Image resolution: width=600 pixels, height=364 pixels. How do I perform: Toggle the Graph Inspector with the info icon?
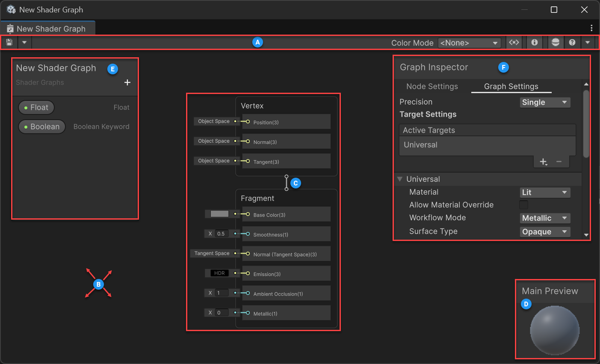pyautogui.click(x=534, y=42)
